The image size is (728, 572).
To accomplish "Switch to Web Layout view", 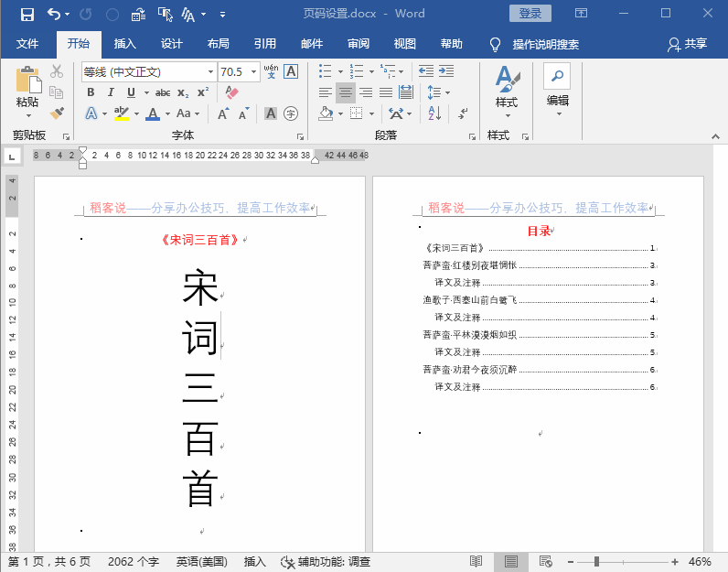I will (545, 561).
